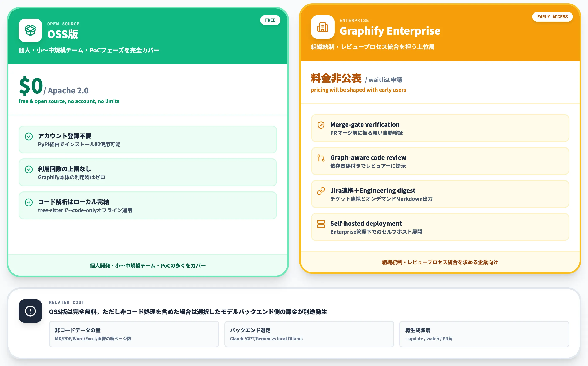Select the アカウント登録不要 feature card
The height and width of the screenshot is (366, 588).
148,139
